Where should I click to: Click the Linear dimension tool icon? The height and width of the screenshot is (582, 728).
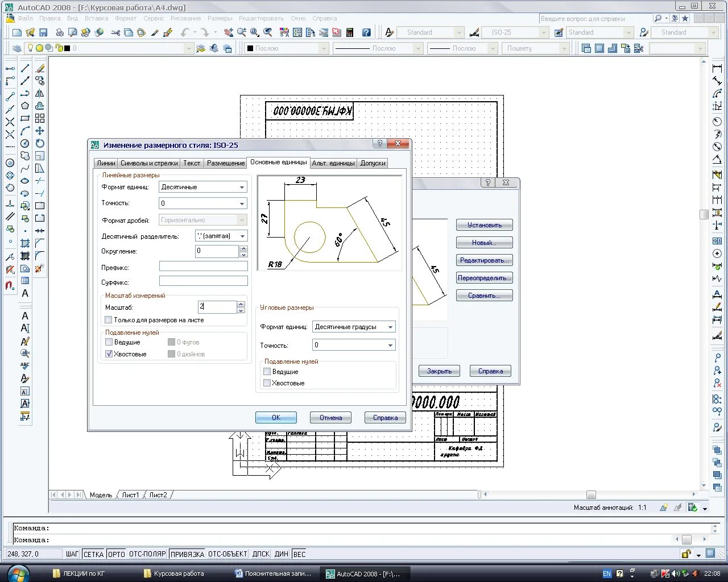tap(717, 68)
